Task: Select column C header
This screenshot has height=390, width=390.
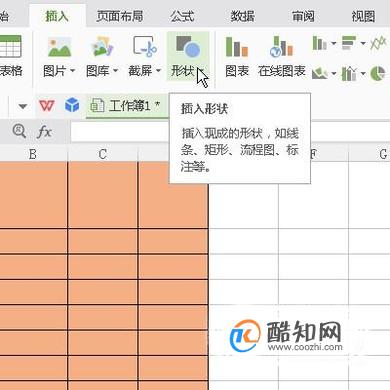Action: coord(103,154)
